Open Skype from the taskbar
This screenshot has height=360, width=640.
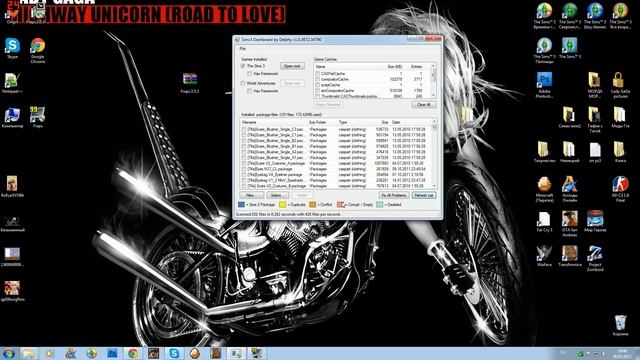(x=174, y=353)
